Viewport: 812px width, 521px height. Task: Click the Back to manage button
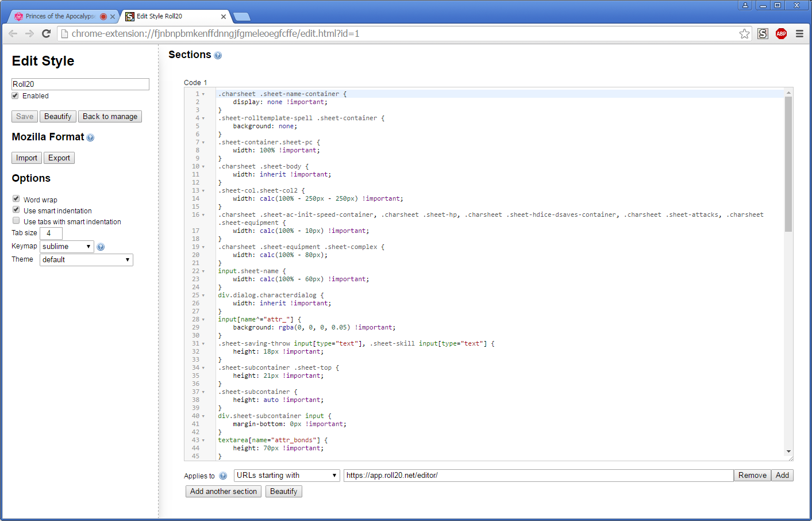pyautogui.click(x=110, y=116)
